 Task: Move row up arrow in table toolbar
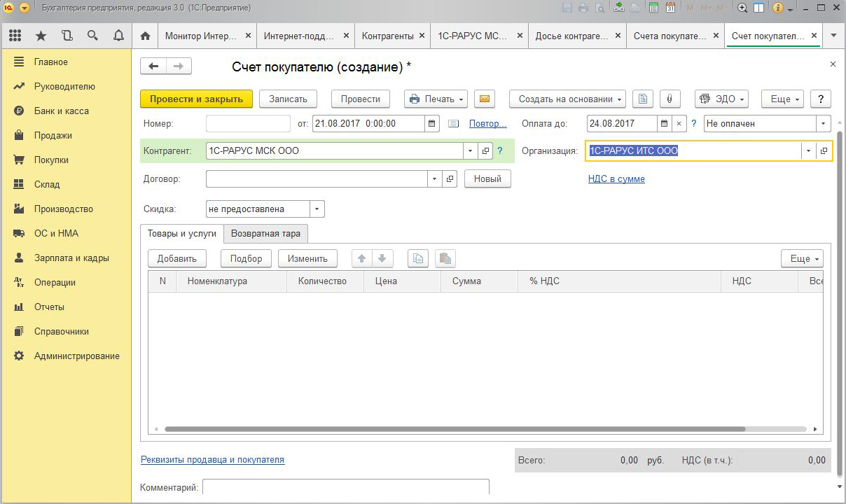click(362, 258)
